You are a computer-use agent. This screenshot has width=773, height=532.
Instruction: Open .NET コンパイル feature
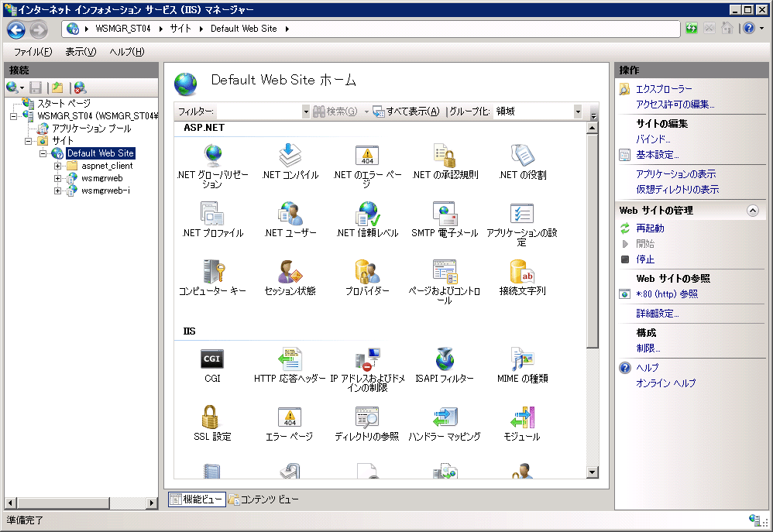pyautogui.click(x=290, y=156)
